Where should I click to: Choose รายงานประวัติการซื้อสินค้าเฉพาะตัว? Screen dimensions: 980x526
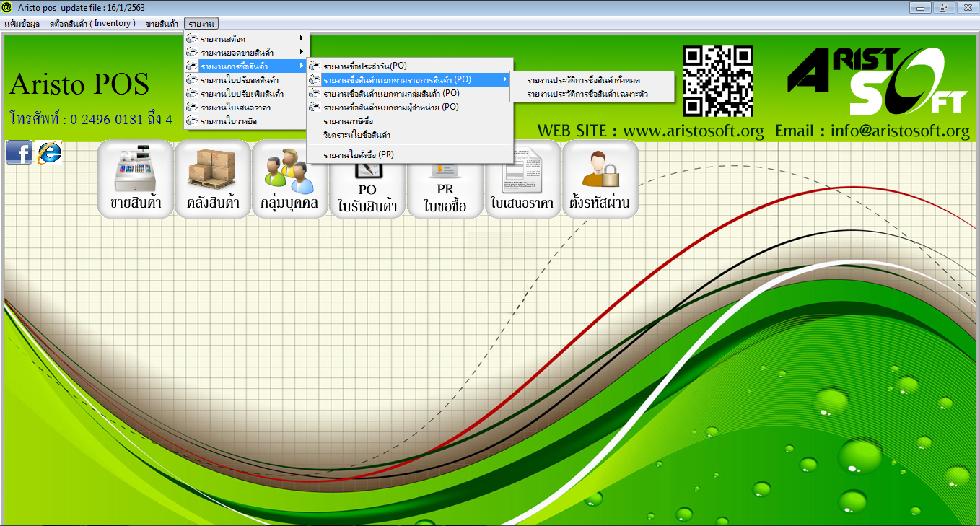pos(592,94)
